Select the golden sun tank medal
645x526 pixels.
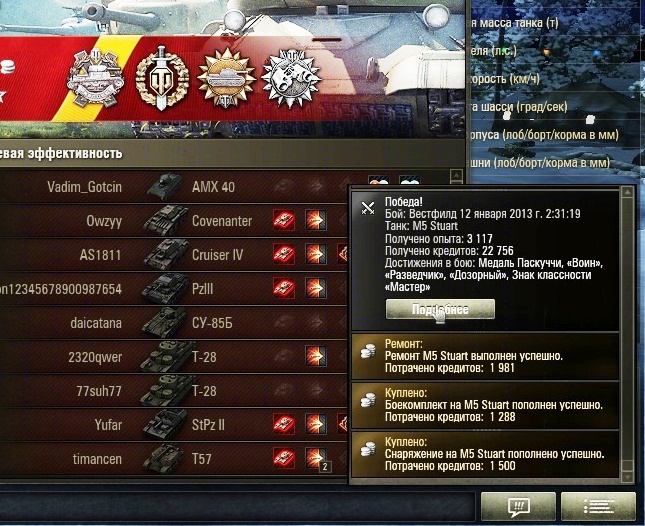(226, 79)
